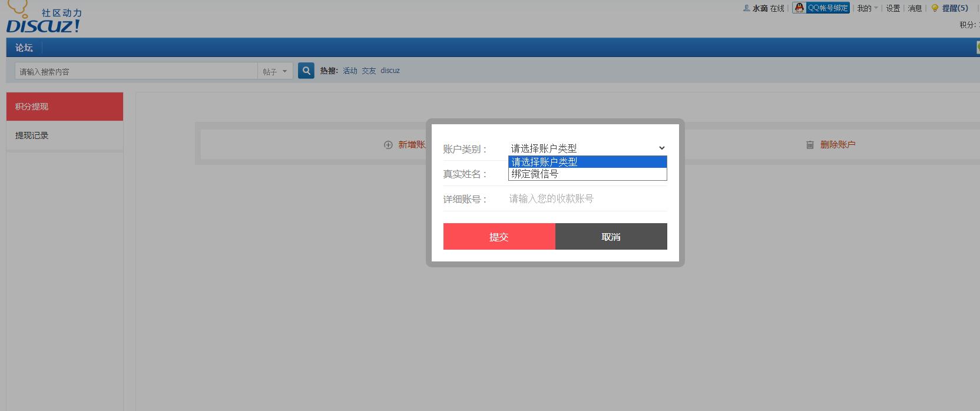Click the 详细账号 input field

pyautogui.click(x=587, y=199)
